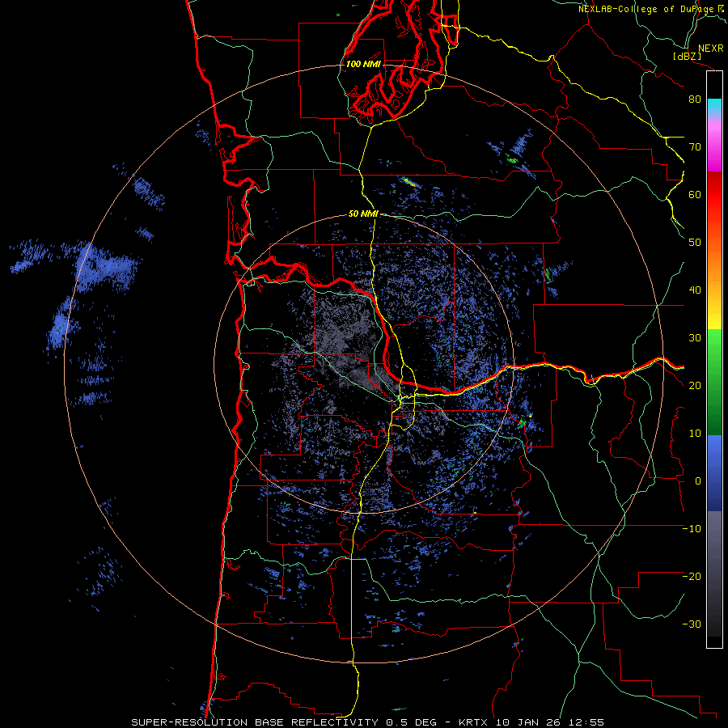
Task: Click the "NEXLAB-College of DuPage" header text
Action: click(x=647, y=9)
